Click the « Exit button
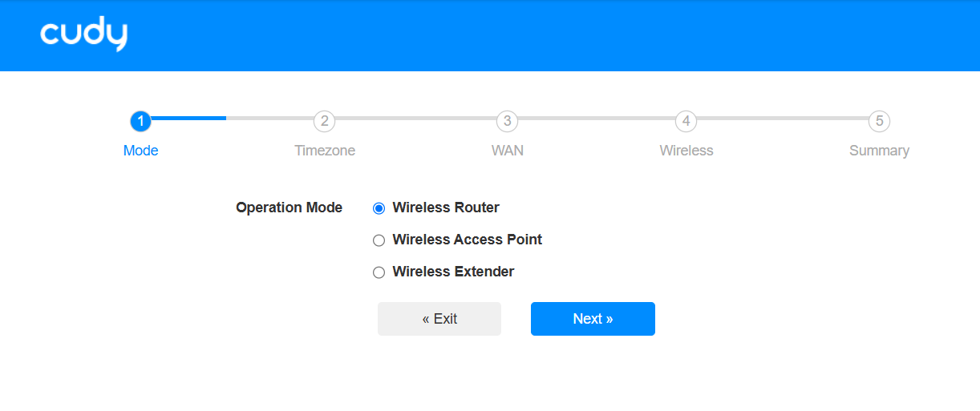This screenshot has height=411, width=980. (x=439, y=319)
